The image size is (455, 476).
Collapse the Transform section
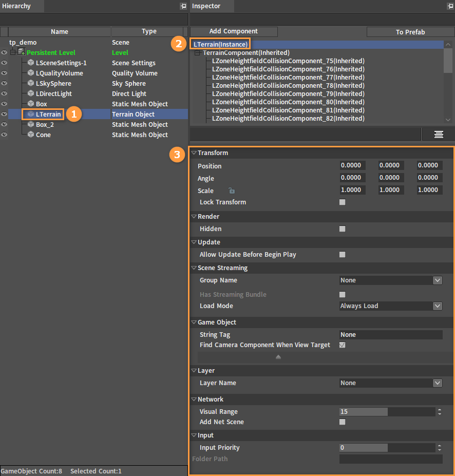point(194,153)
